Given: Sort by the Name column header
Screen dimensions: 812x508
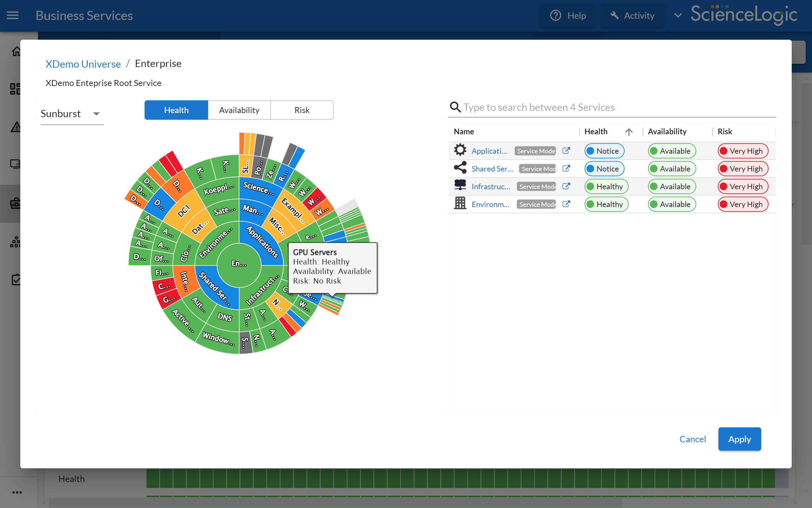Looking at the screenshot, I should coord(464,131).
